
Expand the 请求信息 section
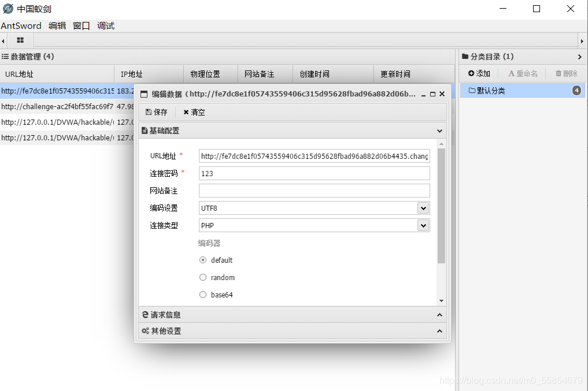[439, 315]
